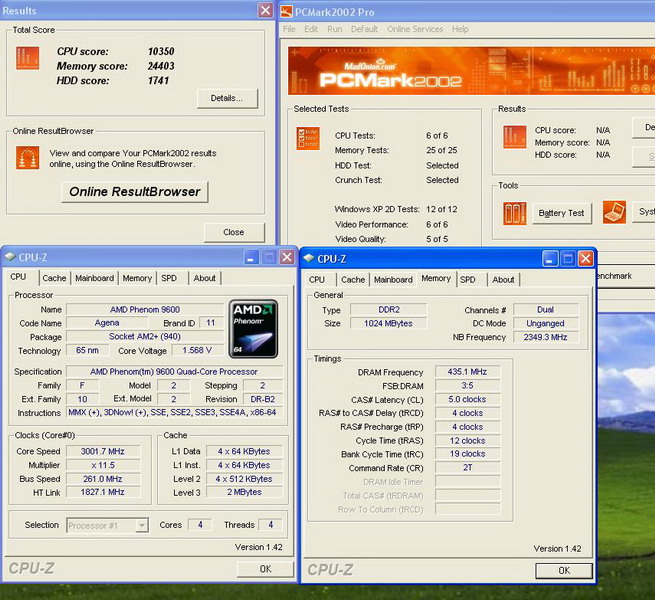Select CPU tab in right CPU-Z window
Viewport: 655px width, 600px height.
tap(317, 280)
